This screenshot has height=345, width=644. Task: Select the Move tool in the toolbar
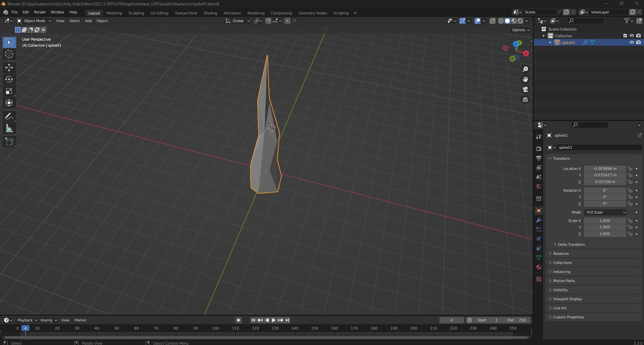coord(9,68)
